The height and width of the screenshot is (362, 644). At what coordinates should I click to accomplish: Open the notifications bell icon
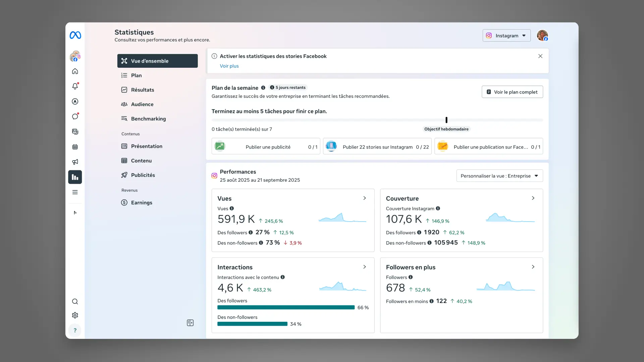click(75, 86)
